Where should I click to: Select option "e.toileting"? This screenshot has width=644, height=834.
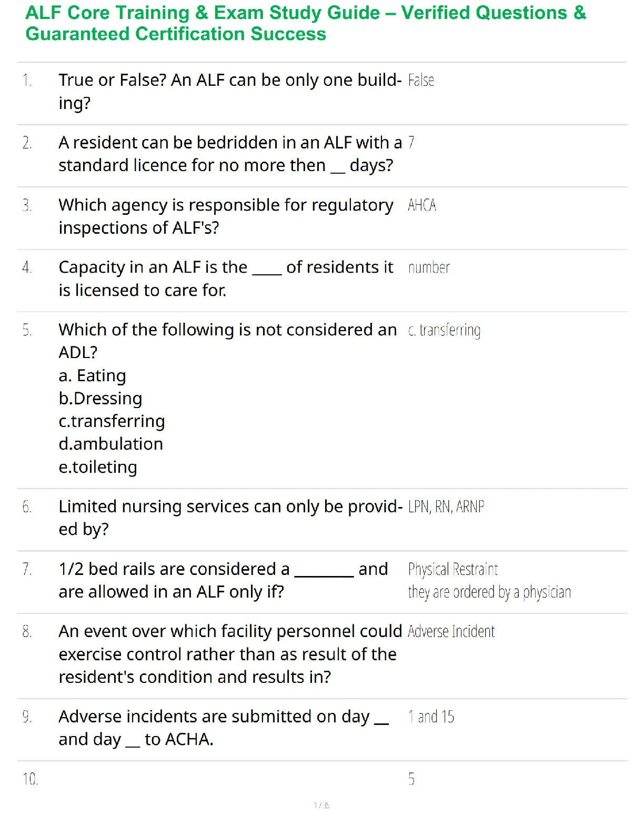point(98,467)
